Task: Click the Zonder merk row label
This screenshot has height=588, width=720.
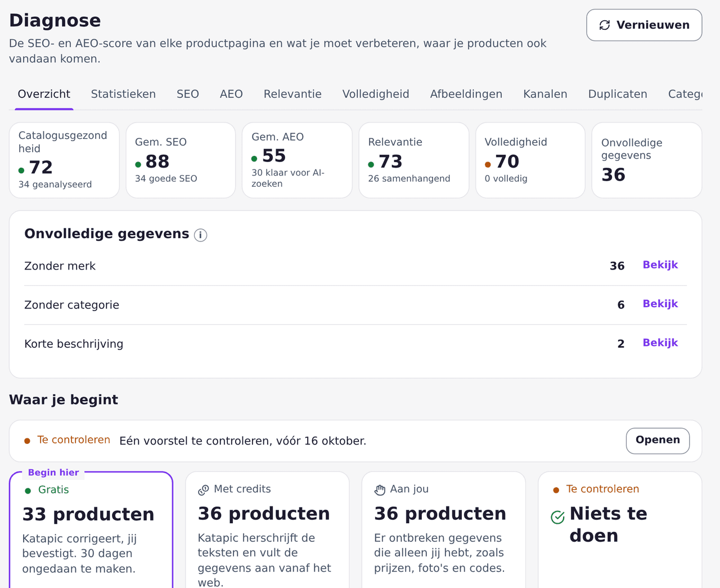Action: 60,266
